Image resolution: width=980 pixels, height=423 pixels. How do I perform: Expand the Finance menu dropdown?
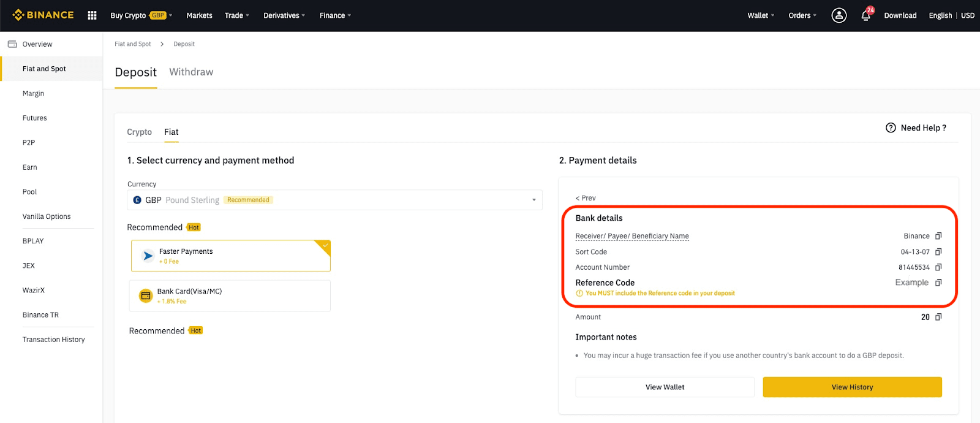click(335, 15)
